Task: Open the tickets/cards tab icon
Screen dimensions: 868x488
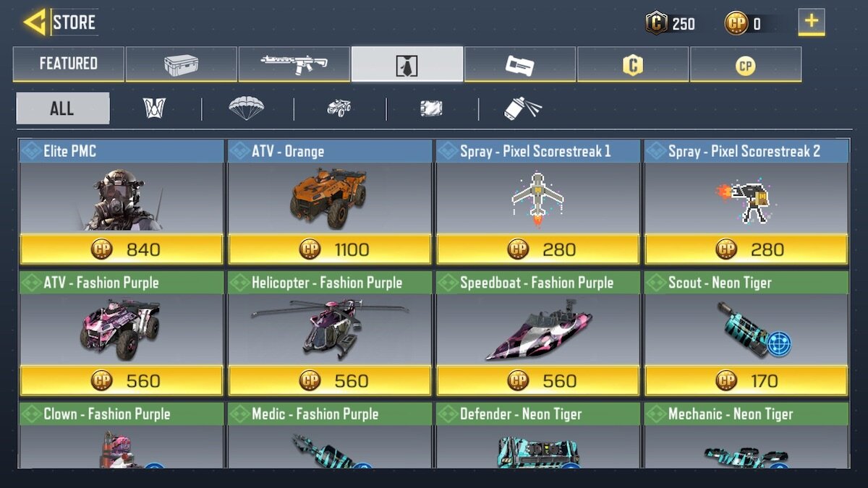Action: [x=519, y=64]
